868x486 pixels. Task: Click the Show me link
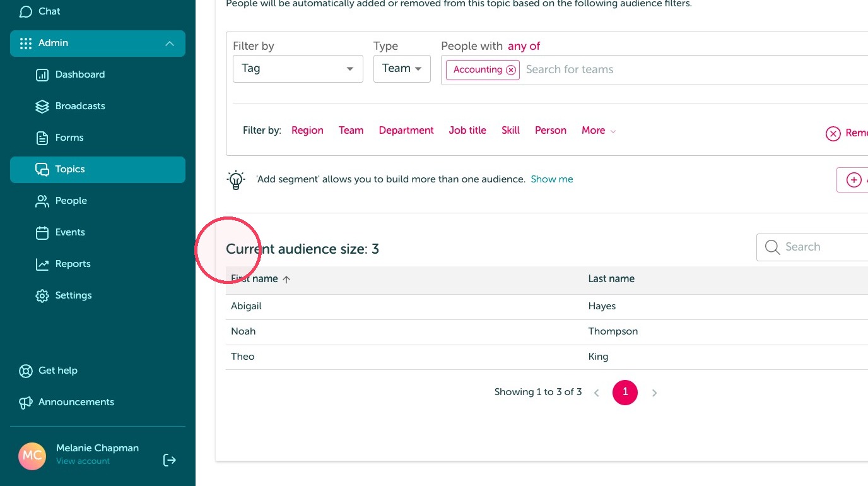click(552, 179)
